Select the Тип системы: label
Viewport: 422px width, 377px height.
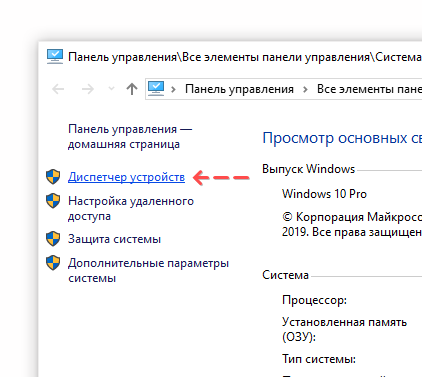click(x=319, y=359)
